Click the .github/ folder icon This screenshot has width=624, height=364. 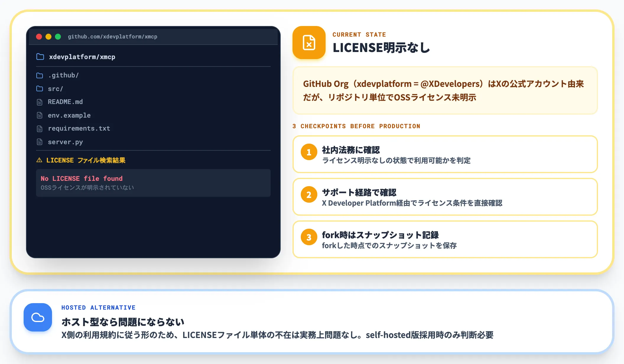point(40,75)
